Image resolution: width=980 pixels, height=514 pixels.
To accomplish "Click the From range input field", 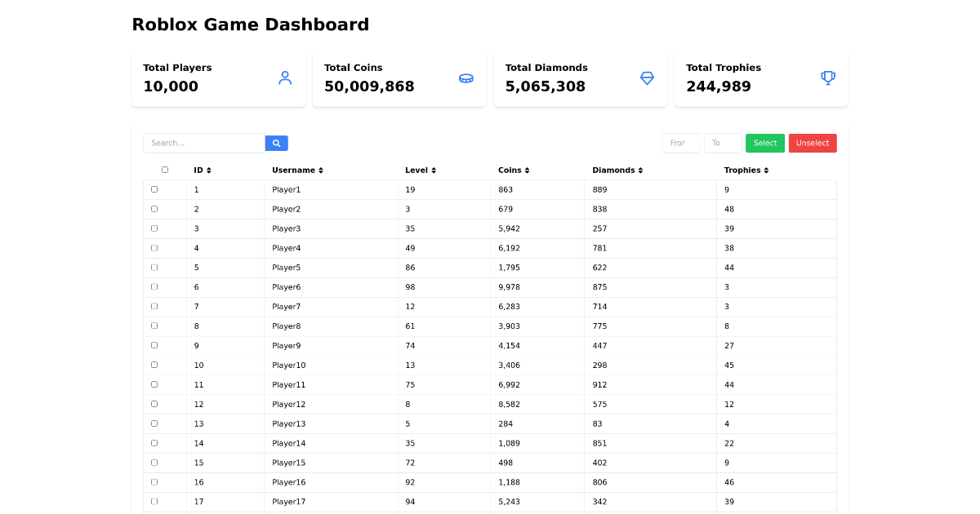I will (x=680, y=143).
